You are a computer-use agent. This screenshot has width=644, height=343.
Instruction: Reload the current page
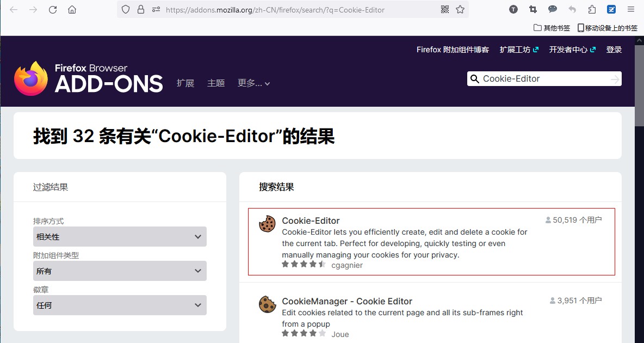point(53,9)
